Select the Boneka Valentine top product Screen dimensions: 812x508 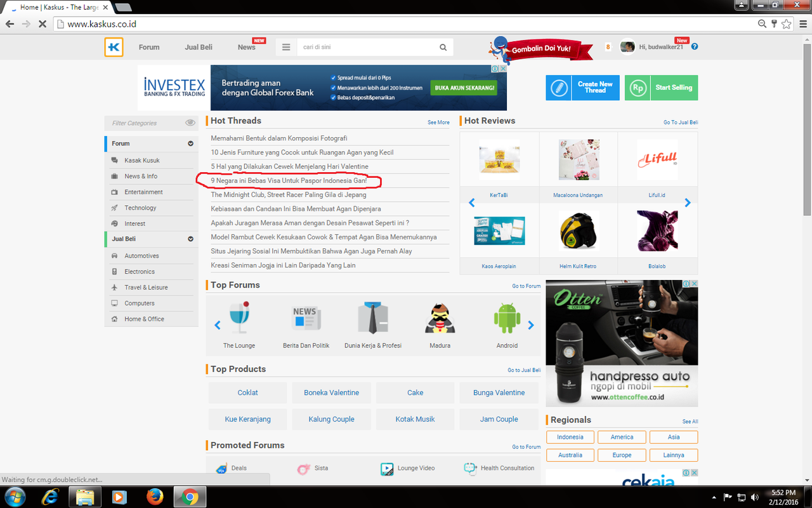click(331, 392)
